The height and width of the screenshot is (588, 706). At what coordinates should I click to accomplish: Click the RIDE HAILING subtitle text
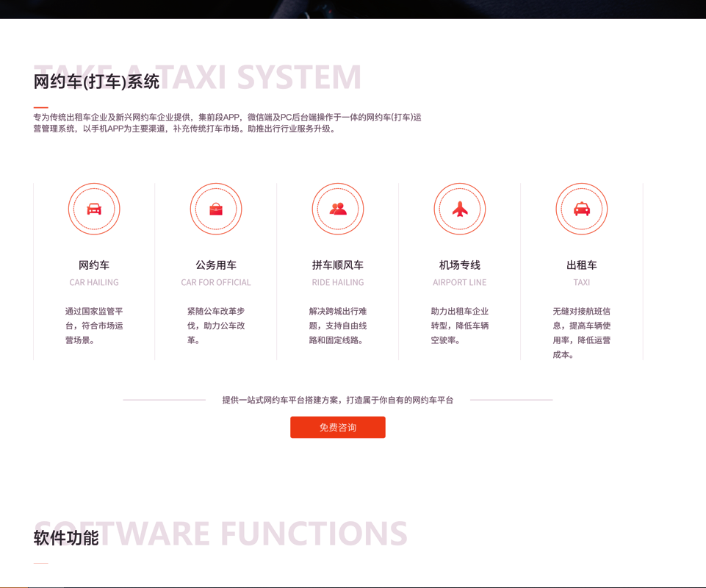coord(338,282)
